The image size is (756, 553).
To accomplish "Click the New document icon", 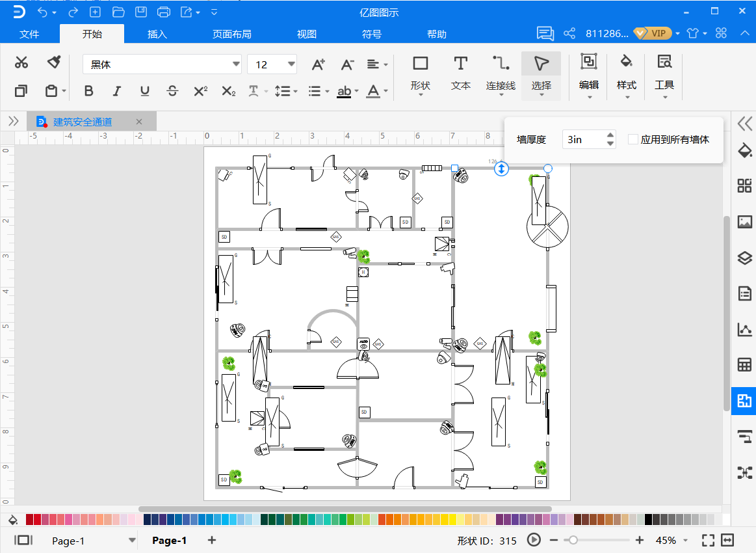I will pos(96,12).
